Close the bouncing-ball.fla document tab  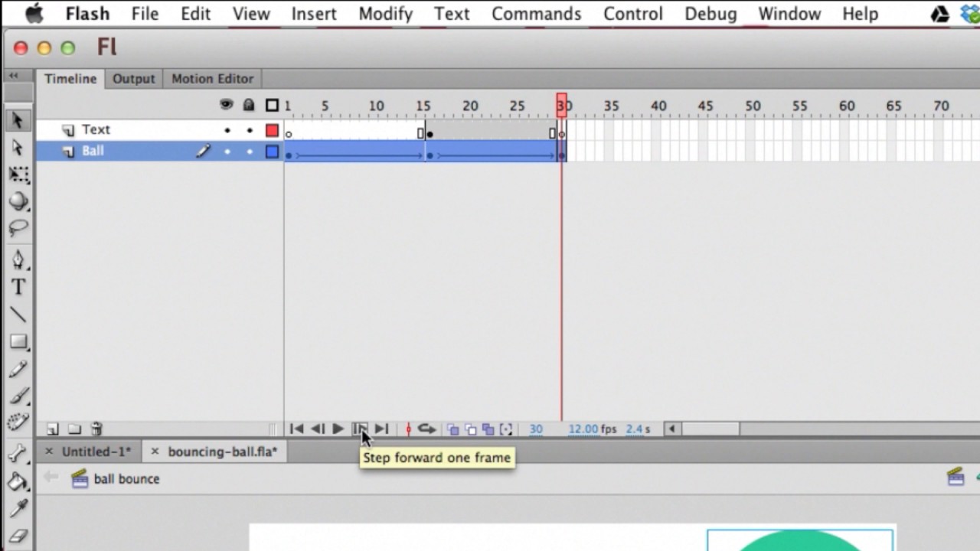(x=154, y=452)
